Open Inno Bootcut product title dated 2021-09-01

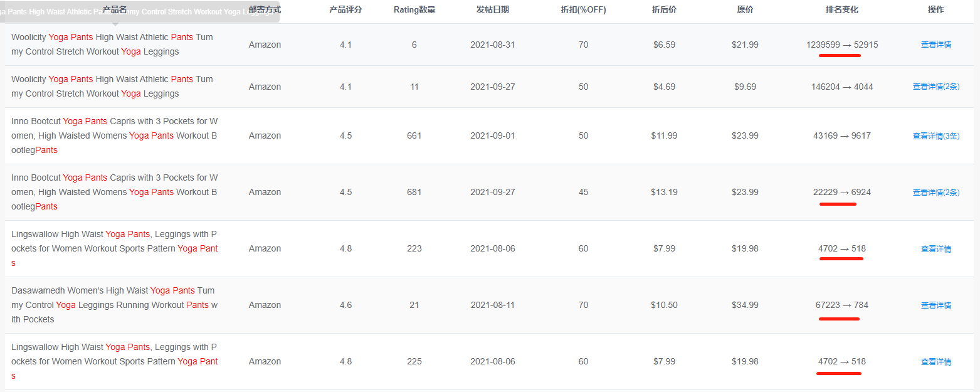[x=115, y=135]
